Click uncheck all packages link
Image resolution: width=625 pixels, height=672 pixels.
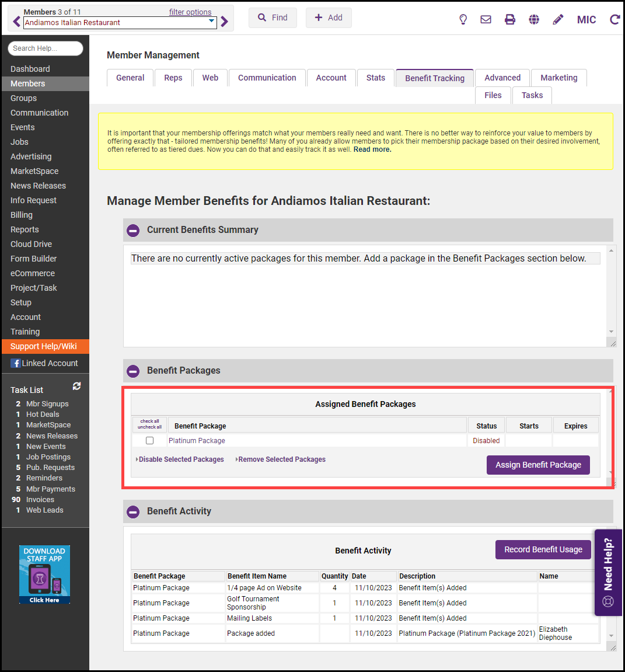click(149, 427)
